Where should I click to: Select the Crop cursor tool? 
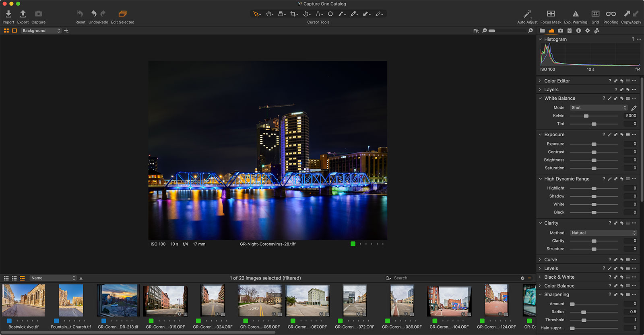(294, 14)
